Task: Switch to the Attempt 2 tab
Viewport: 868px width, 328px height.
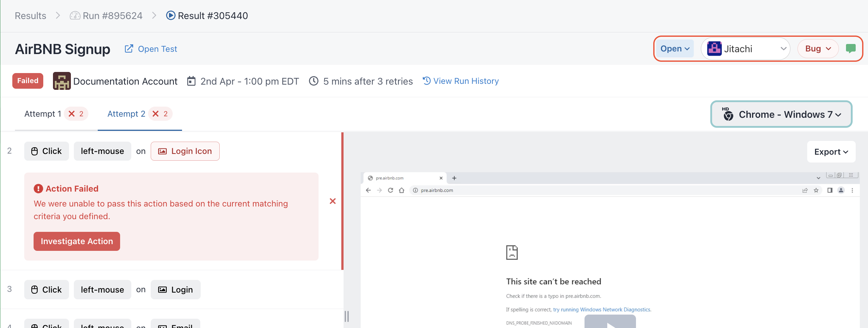Action: pyautogui.click(x=140, y=114)
